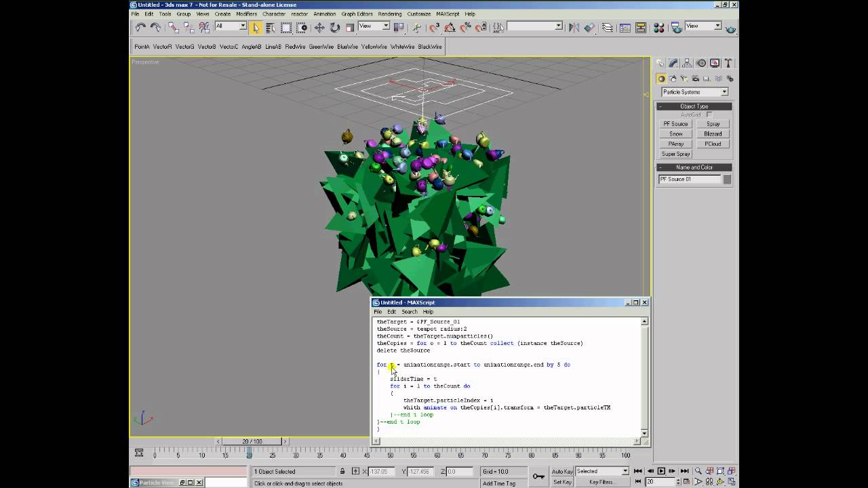Image resolution: width=868 pixels, height=488 pixels.
Task: Open the Rendering menu
Action: point(390,14)
